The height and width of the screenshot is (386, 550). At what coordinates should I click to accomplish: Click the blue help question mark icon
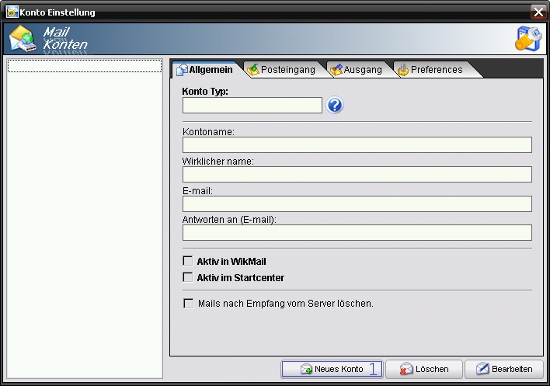[335, 105]
